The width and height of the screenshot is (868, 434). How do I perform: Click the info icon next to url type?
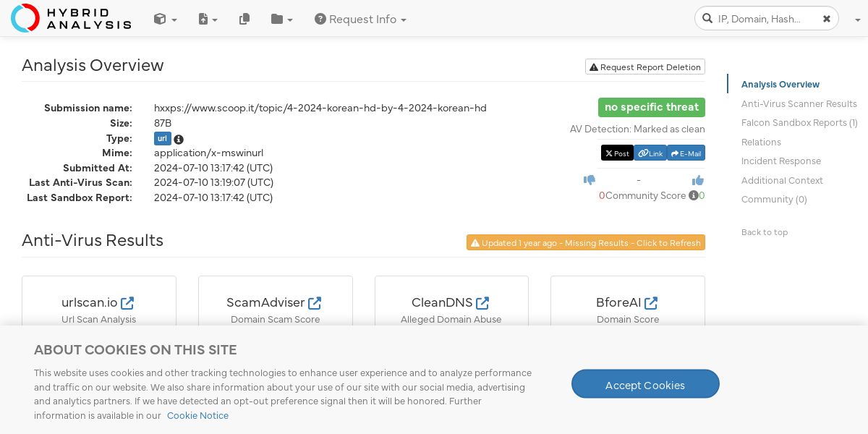coord(179,139)
